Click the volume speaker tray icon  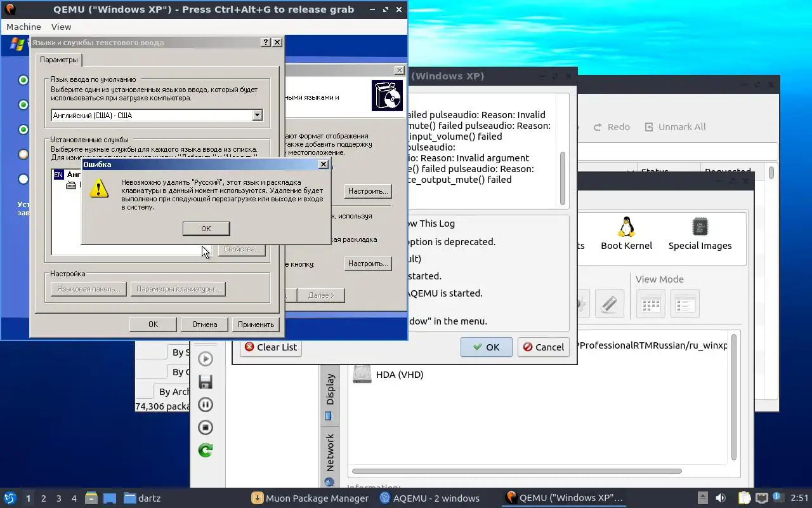721,498
